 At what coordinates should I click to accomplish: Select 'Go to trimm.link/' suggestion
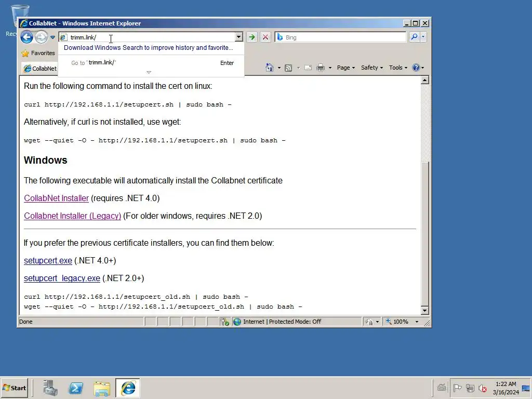151,63
